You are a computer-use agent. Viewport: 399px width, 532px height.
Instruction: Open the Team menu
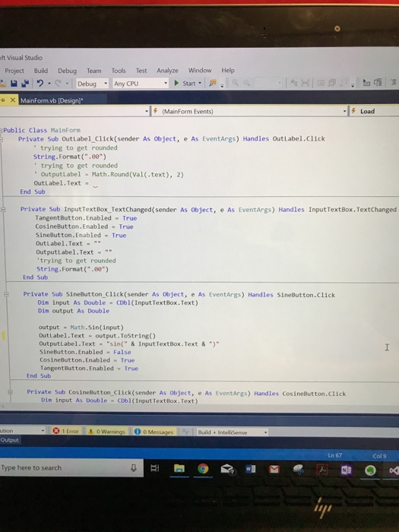[94, 71]
